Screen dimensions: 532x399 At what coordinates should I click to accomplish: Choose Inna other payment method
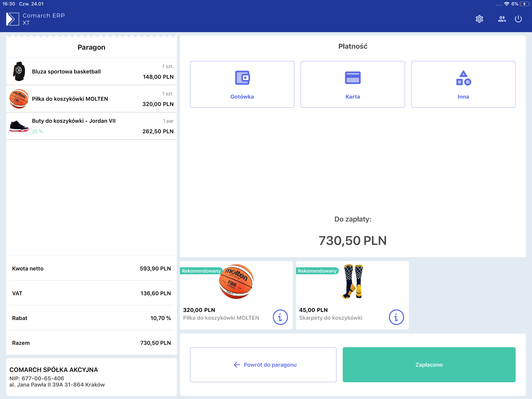(463, 84)
